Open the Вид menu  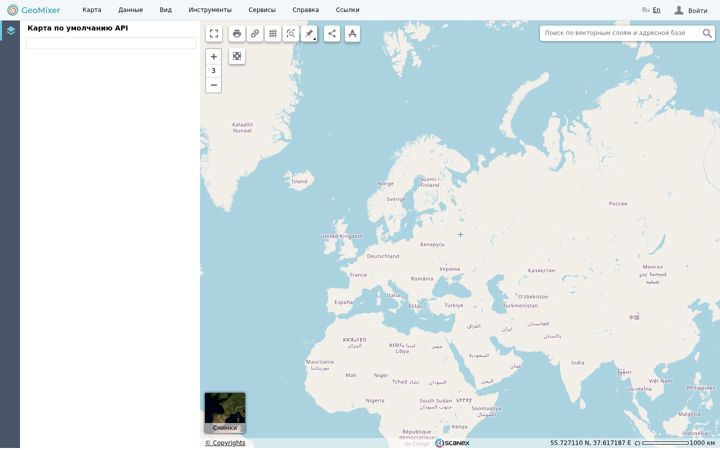165,10
